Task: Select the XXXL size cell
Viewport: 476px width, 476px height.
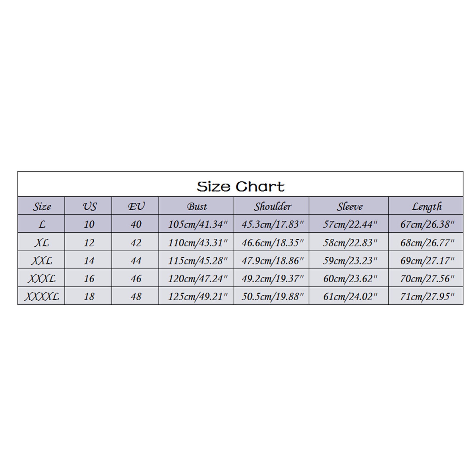Action: coord(41,278)
